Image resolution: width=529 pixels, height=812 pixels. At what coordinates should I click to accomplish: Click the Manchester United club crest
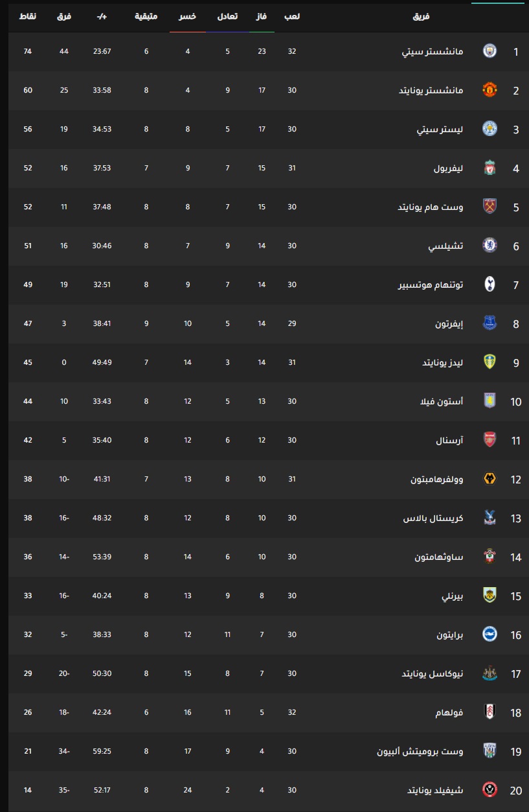(x=490, y=90)
